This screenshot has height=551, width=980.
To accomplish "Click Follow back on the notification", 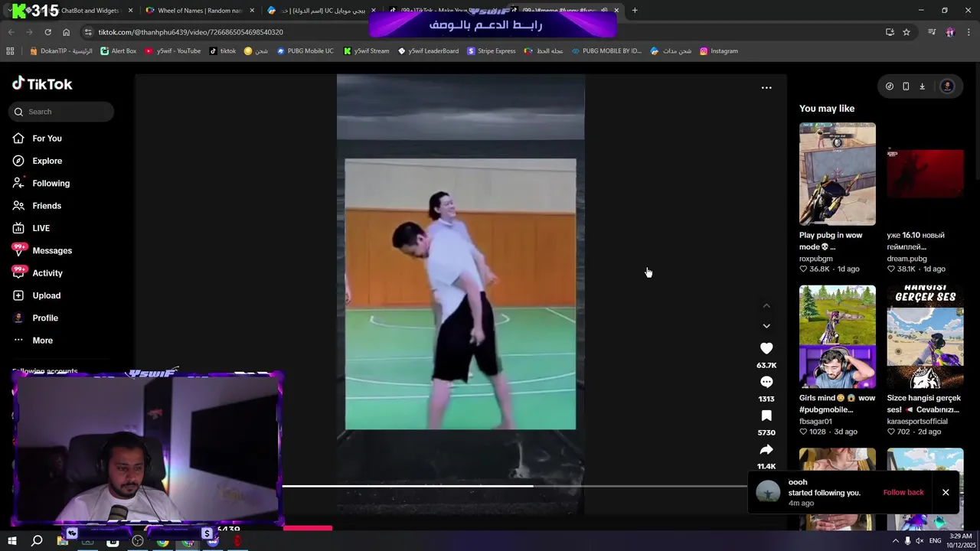I will (903, 492).
